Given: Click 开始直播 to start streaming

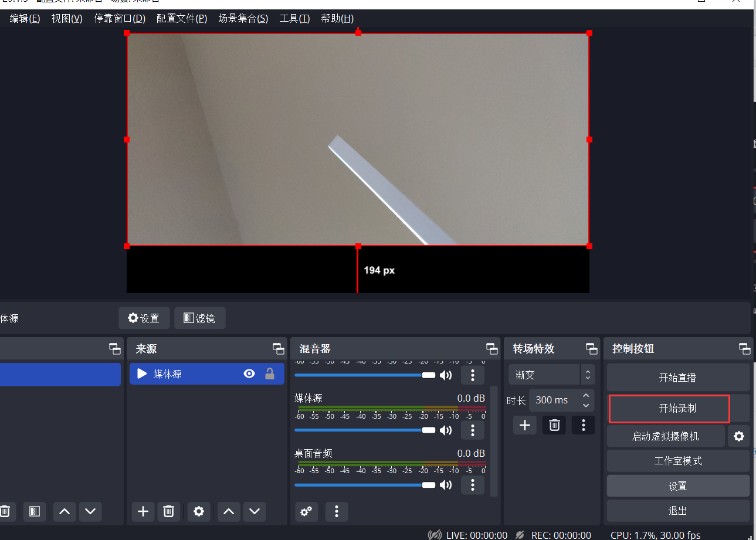Looking at the screenshot, I should pyautogui.click(x=678, y=378).
